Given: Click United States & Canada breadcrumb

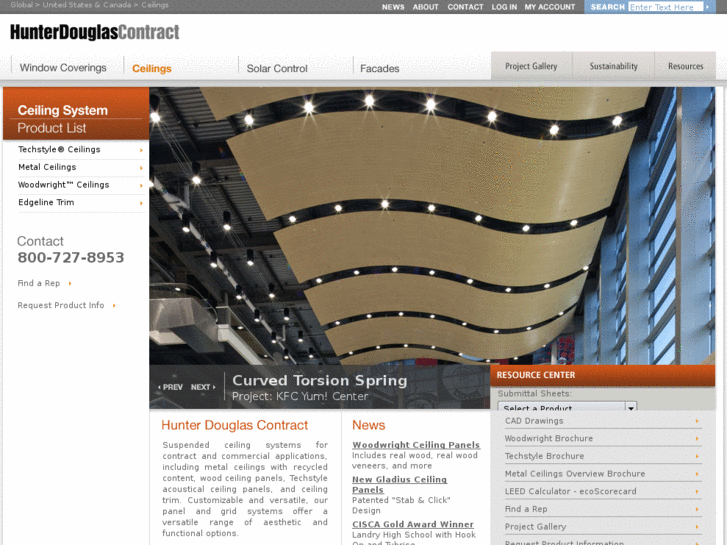Looking at the screenshot, I should pos(87,5).
